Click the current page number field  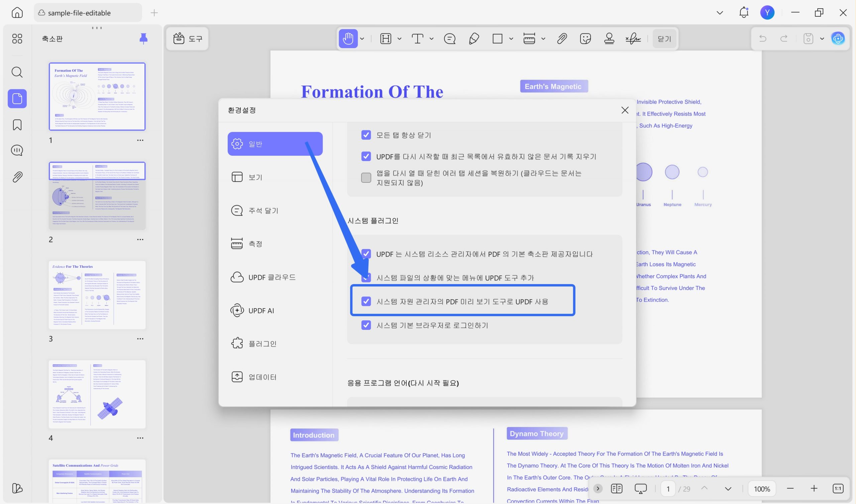point(668,489)
